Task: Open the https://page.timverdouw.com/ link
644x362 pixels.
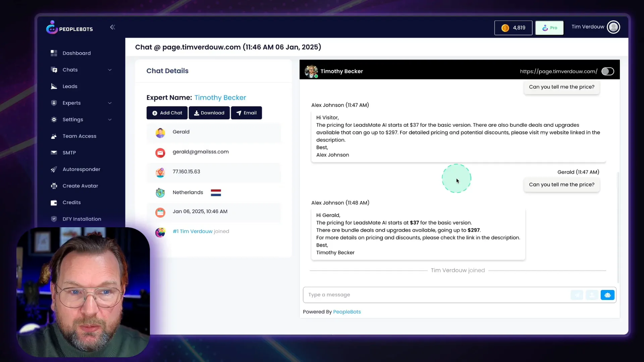Action: pyautogui.click(x=559, y=71)
